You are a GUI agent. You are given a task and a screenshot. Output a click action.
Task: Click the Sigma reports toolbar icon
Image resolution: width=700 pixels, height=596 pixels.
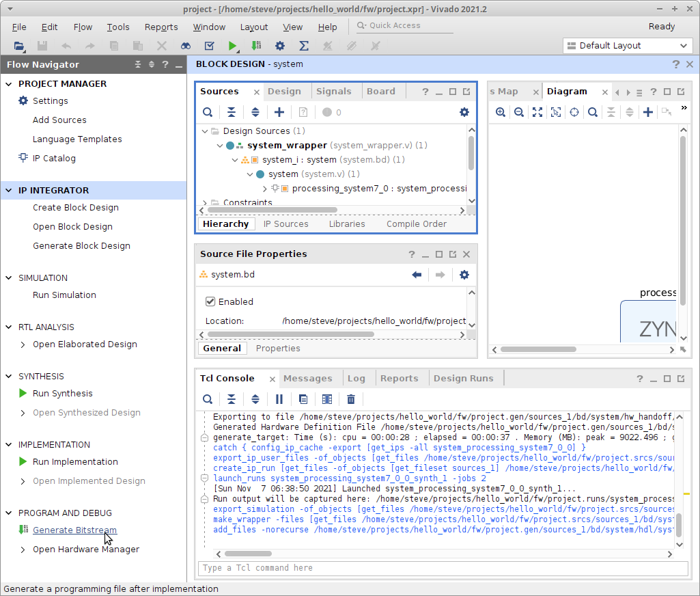coord(304,46)
